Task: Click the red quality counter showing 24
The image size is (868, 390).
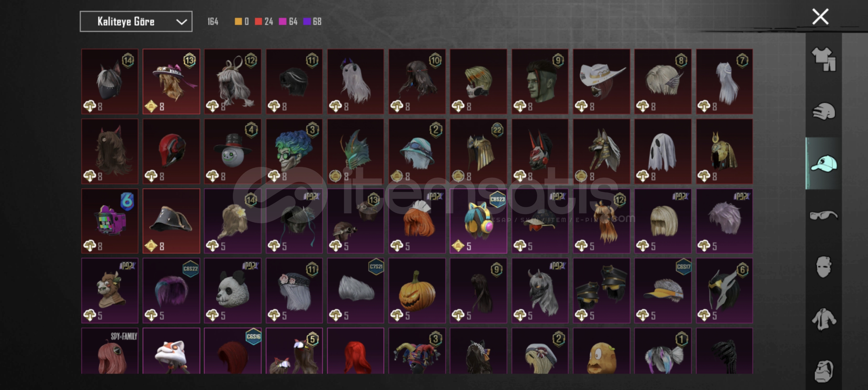Action: tap(264, 22)
